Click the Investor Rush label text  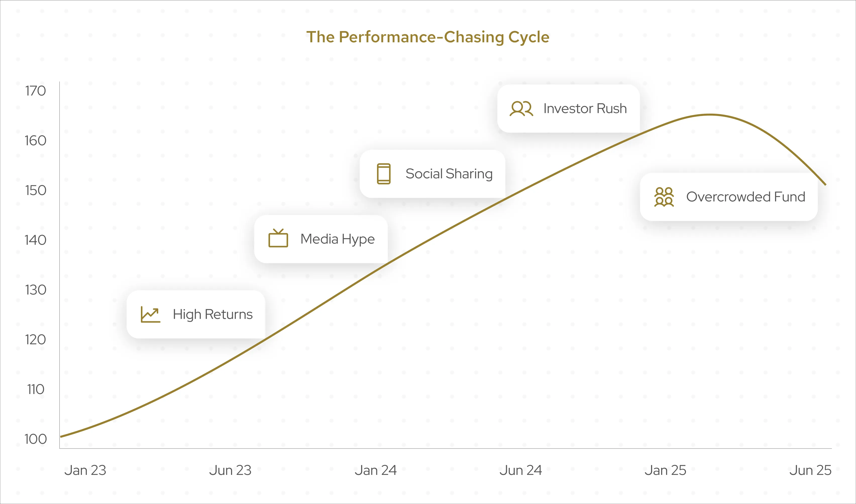[585, 109]
